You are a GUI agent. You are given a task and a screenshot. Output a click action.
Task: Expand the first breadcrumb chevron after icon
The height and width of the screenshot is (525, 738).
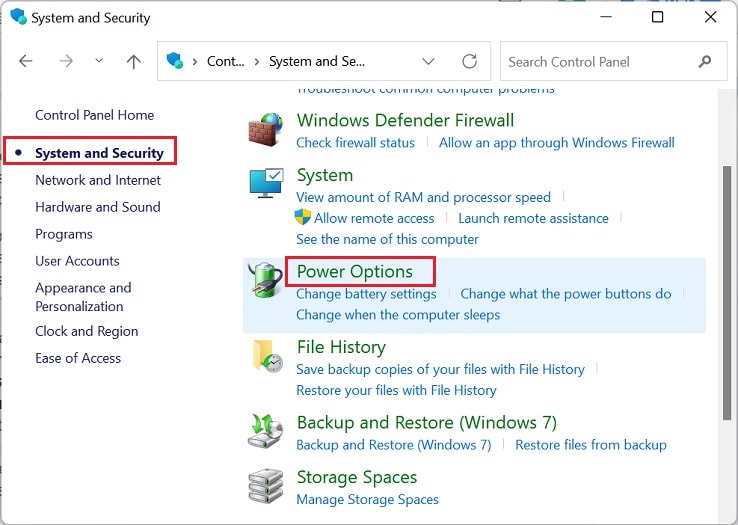coord(194,62)
